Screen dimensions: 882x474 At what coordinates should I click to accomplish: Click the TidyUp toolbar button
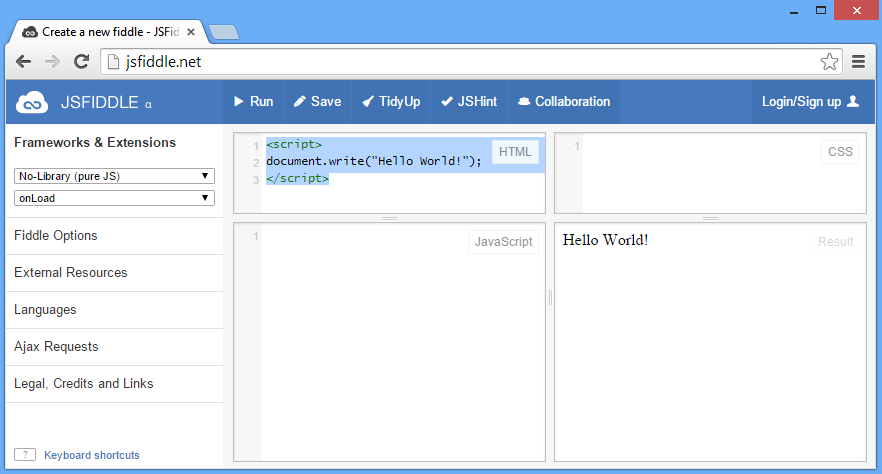coord(391,101)
